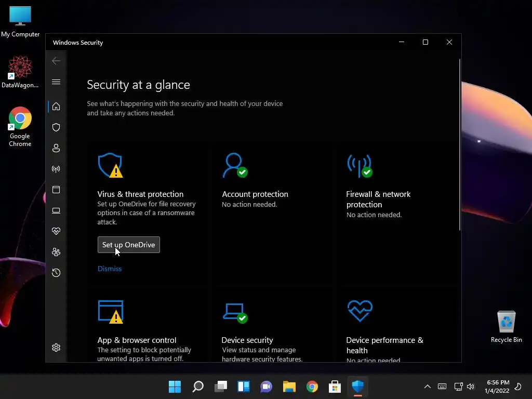This screenshot has width=532, height=399.
Task: Select My Computer desktop icon
Action: (x=20, y=22)
